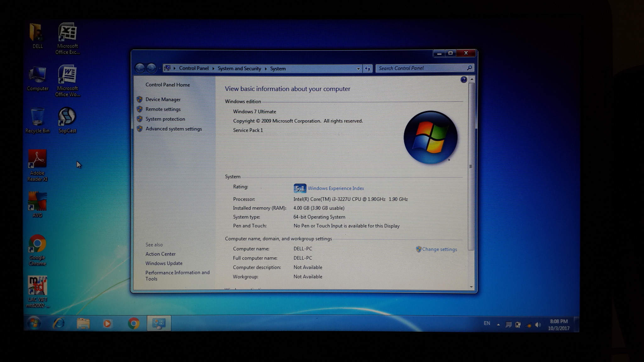The width and height of the screenshot is (644, 362).
Task: Open Chrome from the taskbar
Action: point(134,323)
